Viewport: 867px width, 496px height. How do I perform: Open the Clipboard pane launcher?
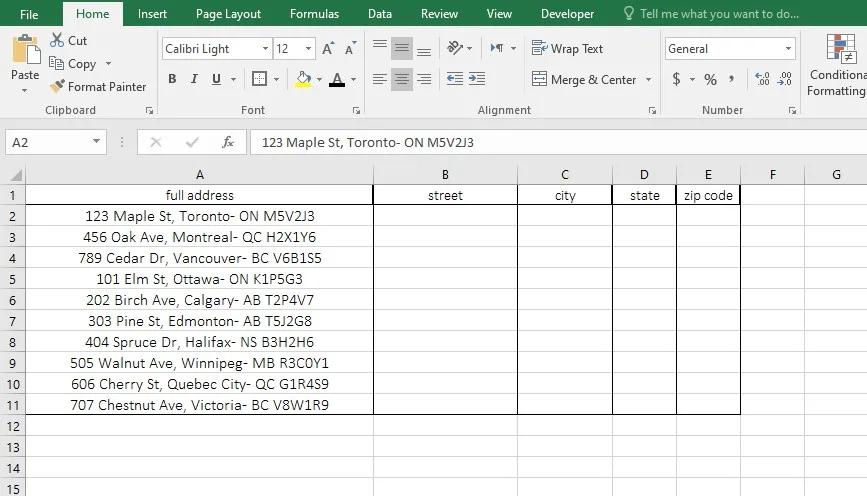tap(149, 111)
